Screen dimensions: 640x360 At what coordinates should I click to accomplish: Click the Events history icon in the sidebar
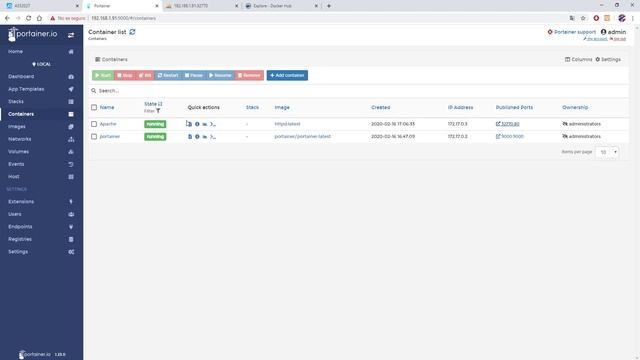click(x=71, y=164)
